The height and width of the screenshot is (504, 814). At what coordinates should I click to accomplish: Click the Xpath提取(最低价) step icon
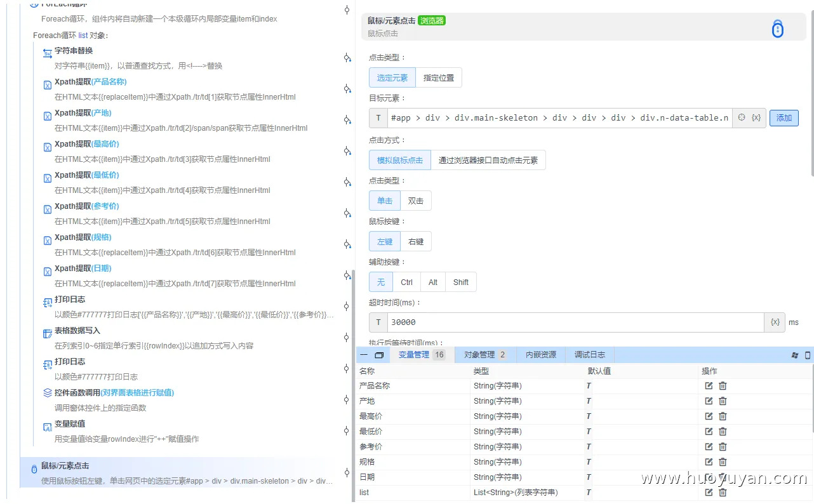[x=48, y=178]
